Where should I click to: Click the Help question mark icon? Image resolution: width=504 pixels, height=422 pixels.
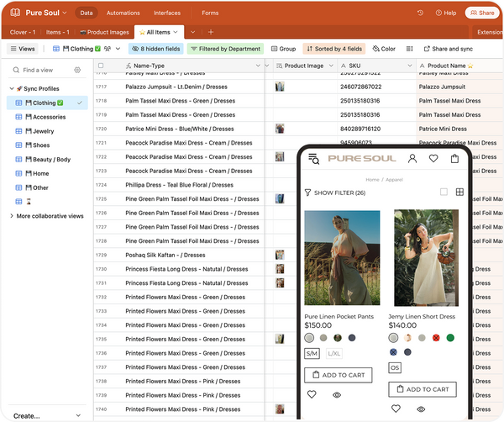pos(437,13)
